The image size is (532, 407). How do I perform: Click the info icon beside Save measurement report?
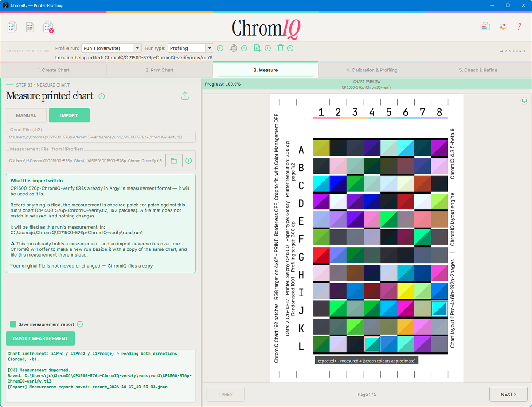point(80,324)
